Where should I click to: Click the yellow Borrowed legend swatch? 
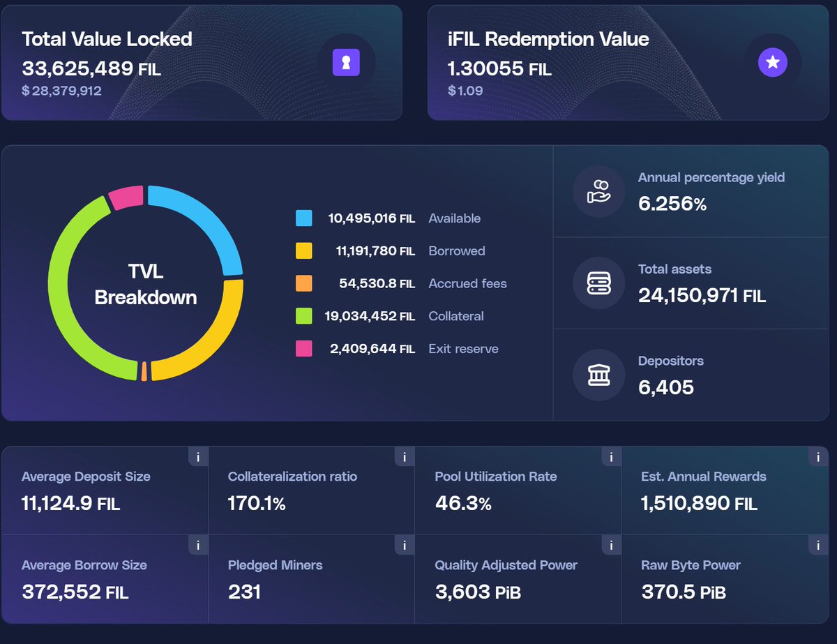click(303, 251)
